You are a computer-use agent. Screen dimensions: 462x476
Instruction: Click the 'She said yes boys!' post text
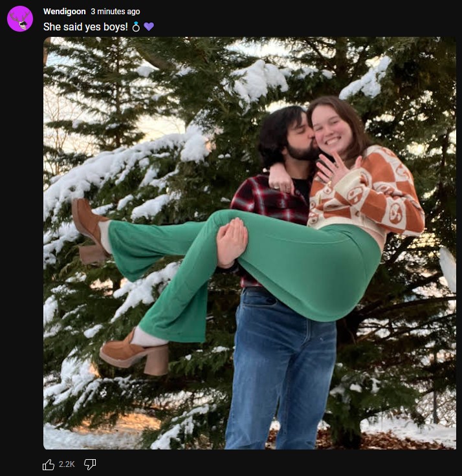(85, 27)
